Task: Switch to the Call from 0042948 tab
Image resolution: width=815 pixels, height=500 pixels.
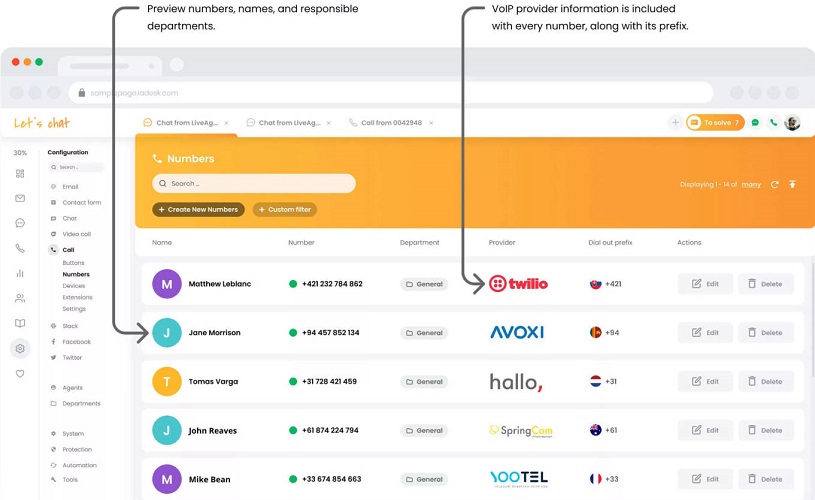Action: point(385,123)
